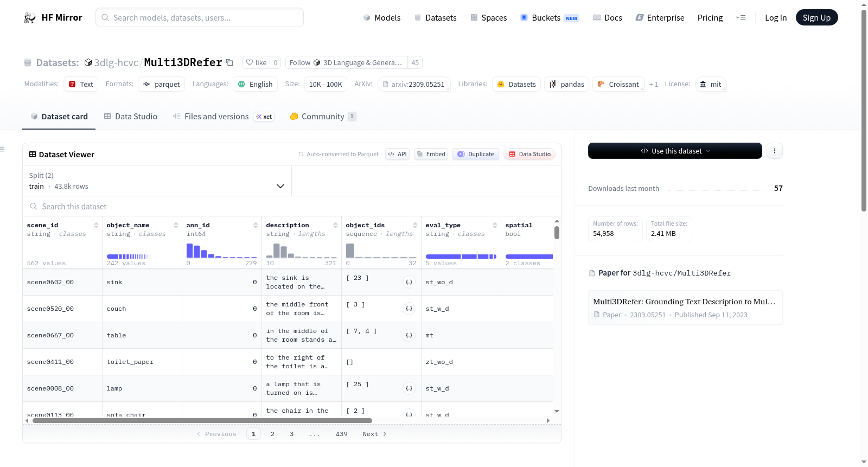The width and height of the screenshot is (868, 467).
Task: Click the ann_id histogram's first bar
Action: (x=190, y=251)
